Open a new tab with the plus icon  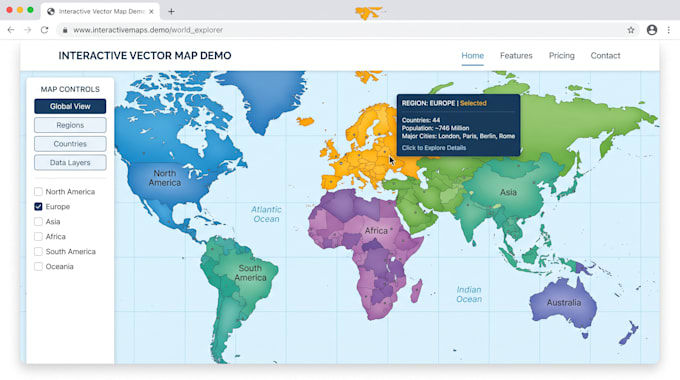[171, 12]
